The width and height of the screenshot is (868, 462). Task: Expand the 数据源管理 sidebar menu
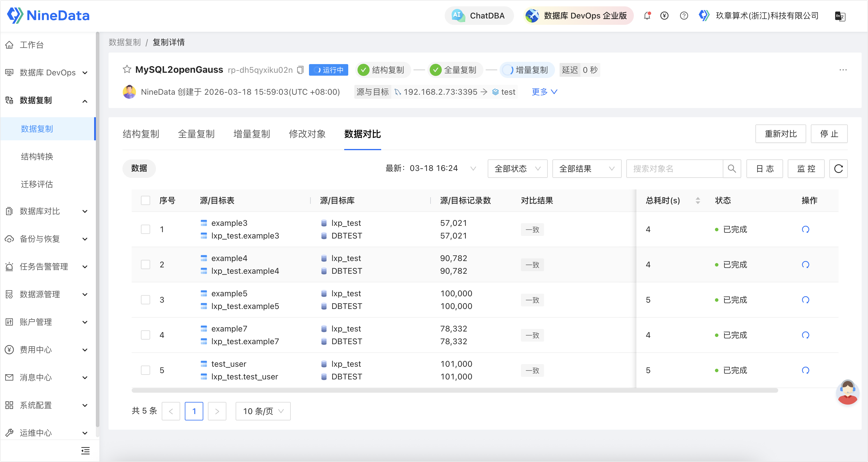click(48, 294)
